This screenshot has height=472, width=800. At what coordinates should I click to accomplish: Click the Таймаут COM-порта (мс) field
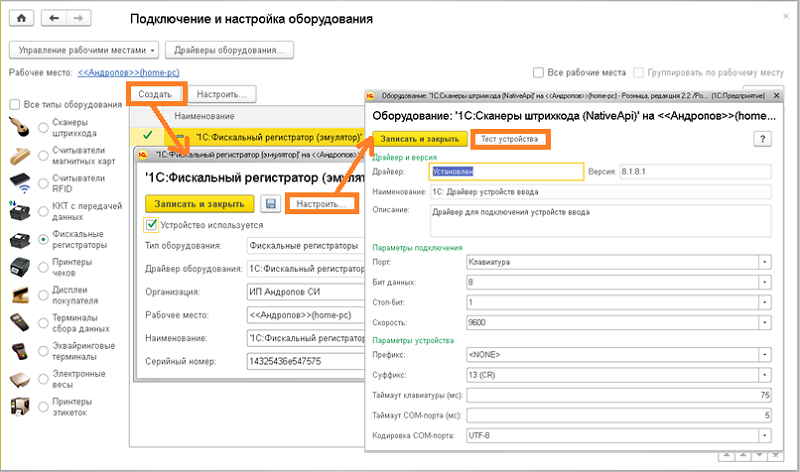(x=618, y=415)
